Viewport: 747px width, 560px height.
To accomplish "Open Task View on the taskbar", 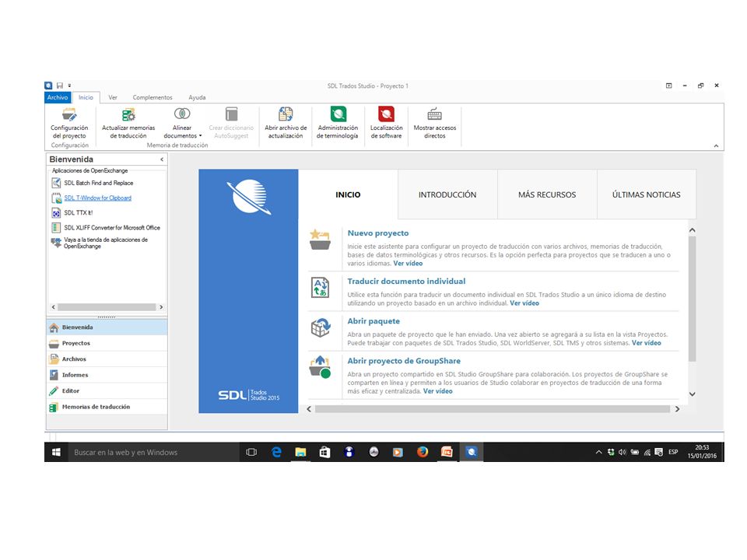I will [x=251, y=452].
